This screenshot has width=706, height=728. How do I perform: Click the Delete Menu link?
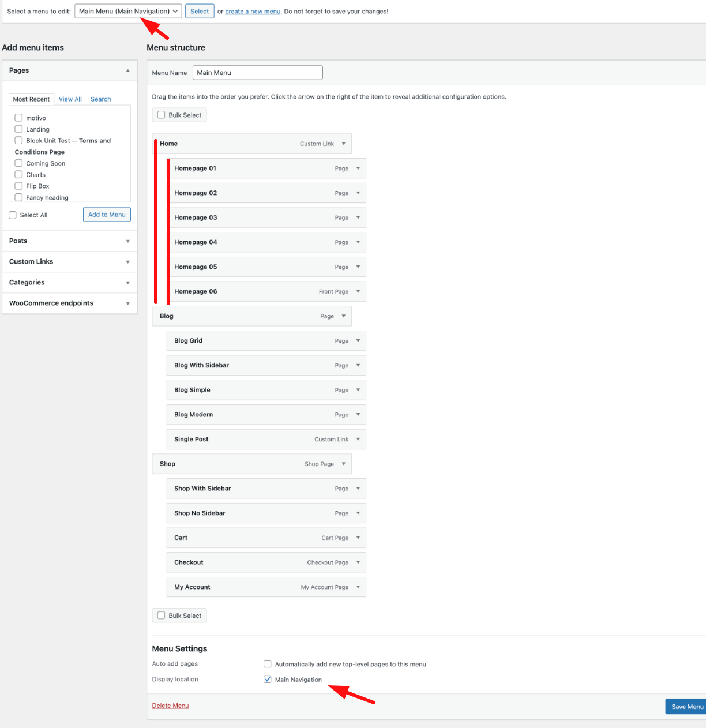[x=170, y=706]
